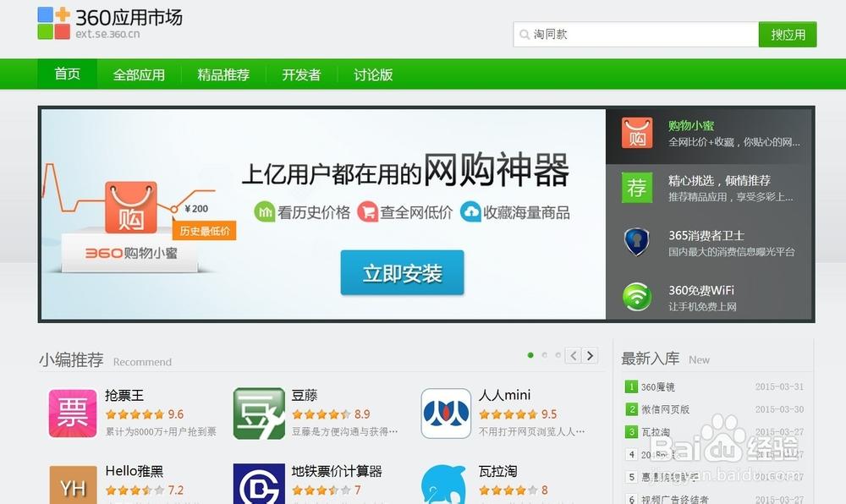
Task: Open 微信网页版 in newest list
Action: (x=665, y=409)
